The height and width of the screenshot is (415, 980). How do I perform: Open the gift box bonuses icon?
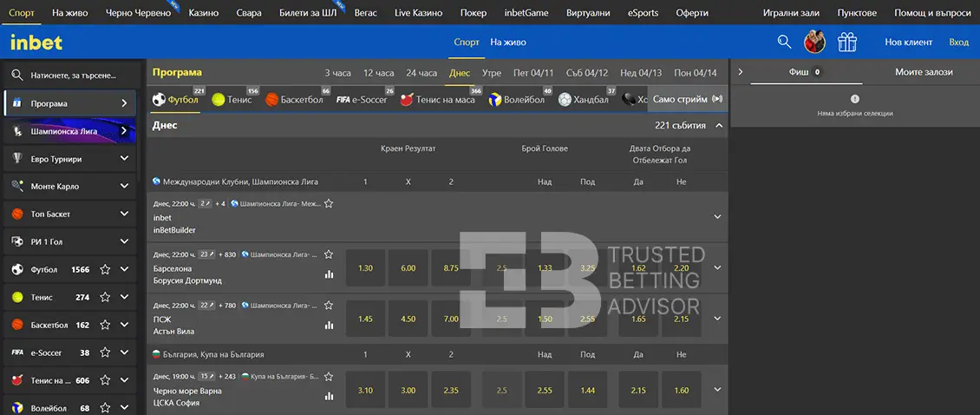tap(847, 42)
